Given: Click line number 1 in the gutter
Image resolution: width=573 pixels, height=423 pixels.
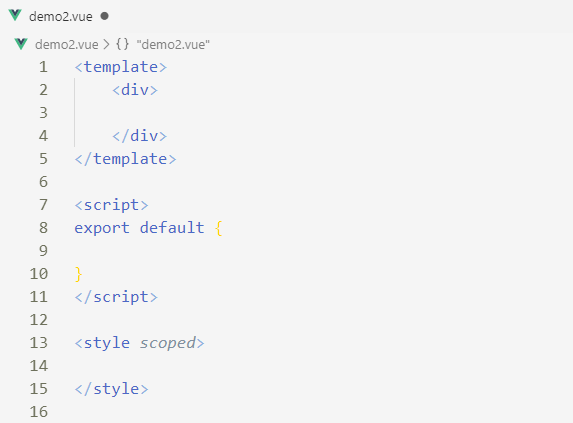Looking at the screenshot, I should pyautogui.click(x=43, y=67).
